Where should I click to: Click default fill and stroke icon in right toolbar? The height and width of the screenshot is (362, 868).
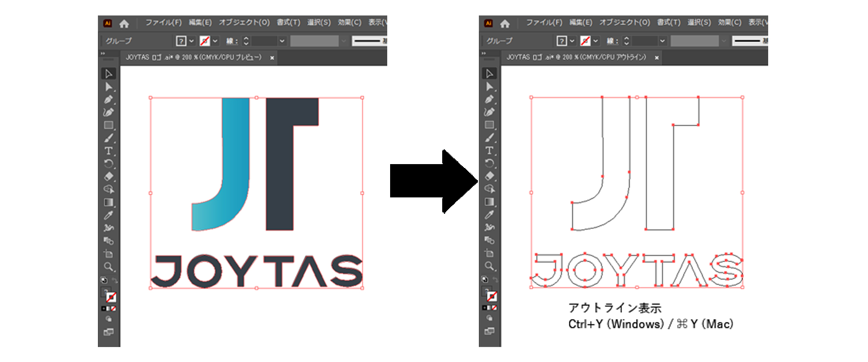coord(484,279)
